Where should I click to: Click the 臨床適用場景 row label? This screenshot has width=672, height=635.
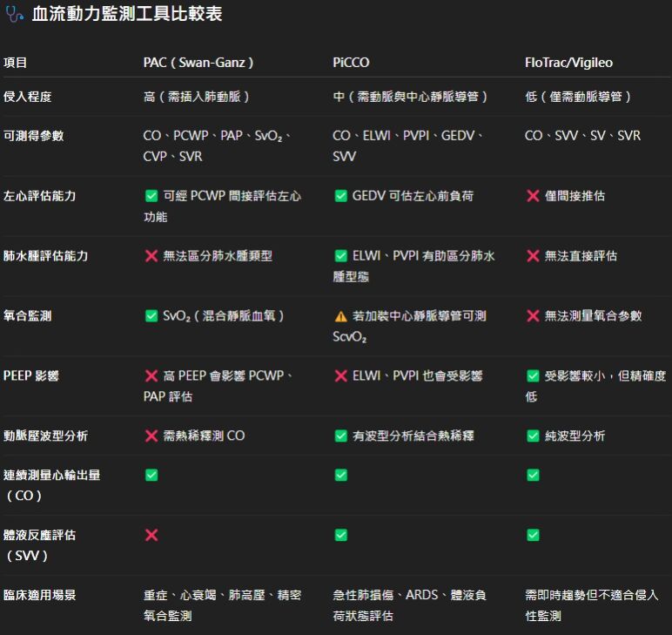click(x=39, y=596)
